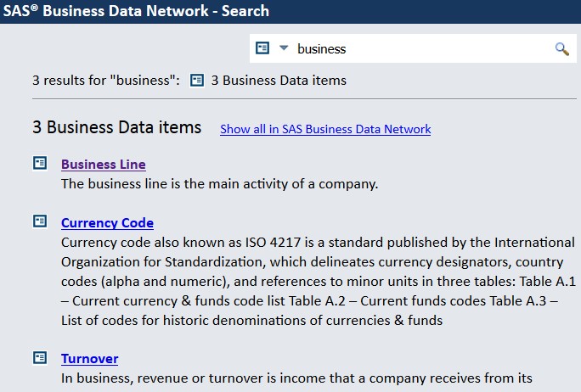Click the "3 results for business" summary text

click(x=106, y=81)
